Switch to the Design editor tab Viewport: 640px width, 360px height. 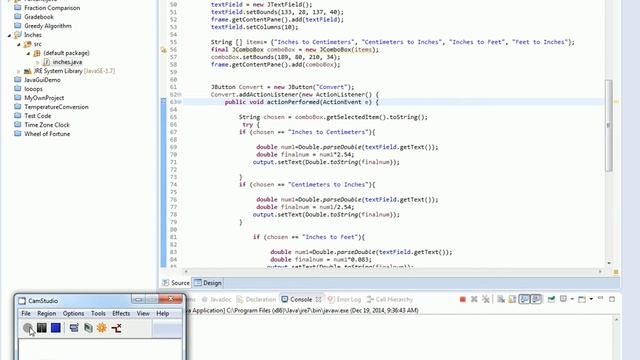(208, 283)
